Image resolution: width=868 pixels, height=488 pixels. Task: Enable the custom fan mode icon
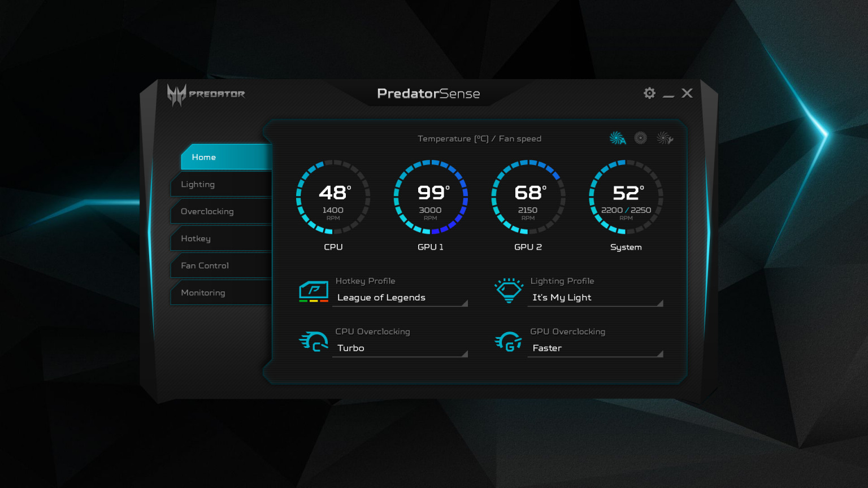point(665,138)
